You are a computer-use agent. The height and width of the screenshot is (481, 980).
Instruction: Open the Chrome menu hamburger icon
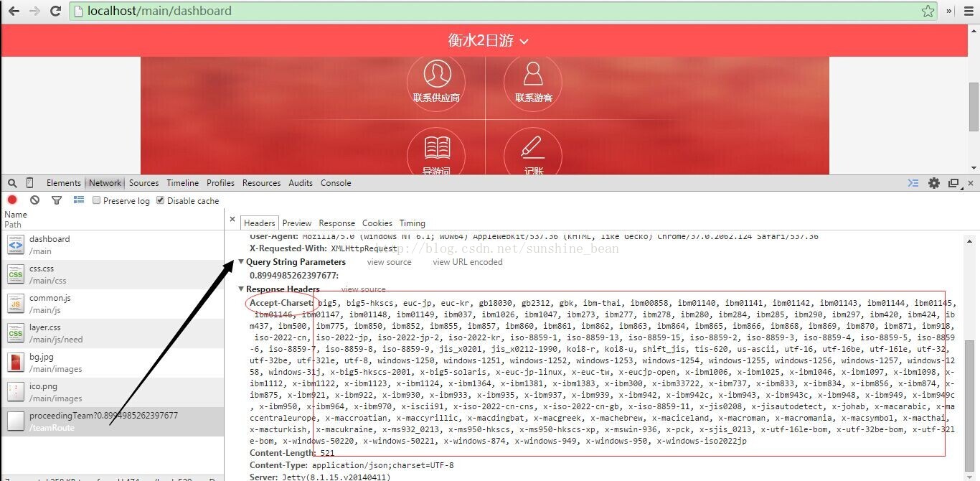(969, 11)
